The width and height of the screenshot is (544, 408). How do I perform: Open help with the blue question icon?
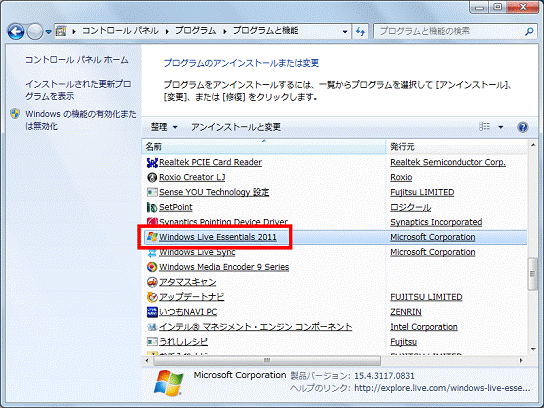point(522,127)
